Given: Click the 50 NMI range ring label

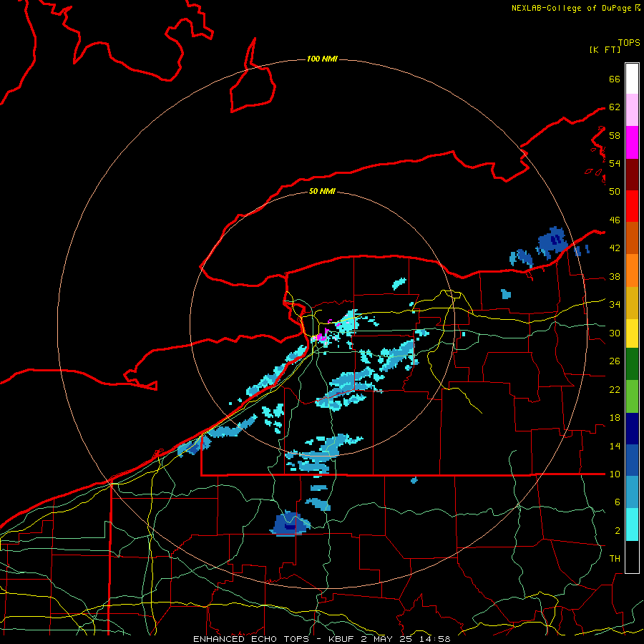Looking at the screenshot, I should 322,191.
